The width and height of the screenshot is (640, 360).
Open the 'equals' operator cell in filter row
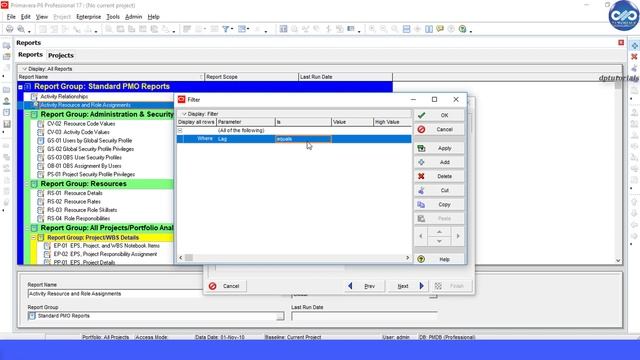pyautogui.click(x=303, y=139)
